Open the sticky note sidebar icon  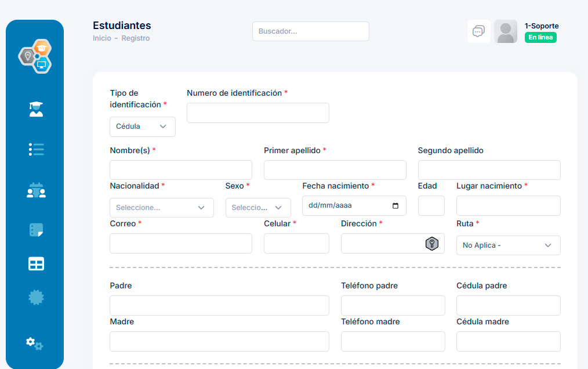[36, 230]
